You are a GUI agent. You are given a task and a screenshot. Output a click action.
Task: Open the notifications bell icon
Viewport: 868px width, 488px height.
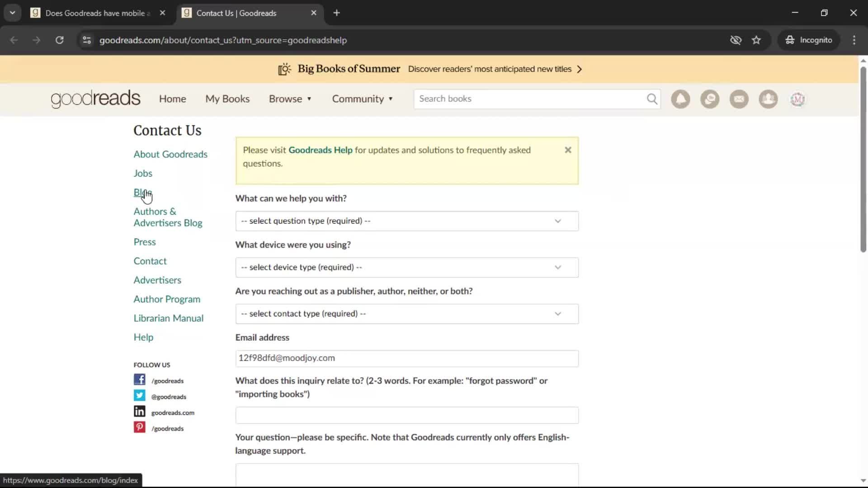[680, 99]
